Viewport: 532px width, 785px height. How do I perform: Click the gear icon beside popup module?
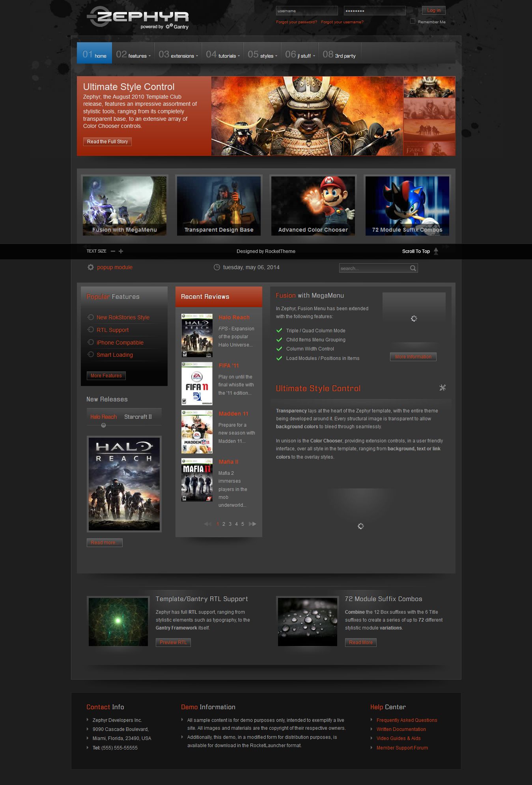[x=91, y=267]
